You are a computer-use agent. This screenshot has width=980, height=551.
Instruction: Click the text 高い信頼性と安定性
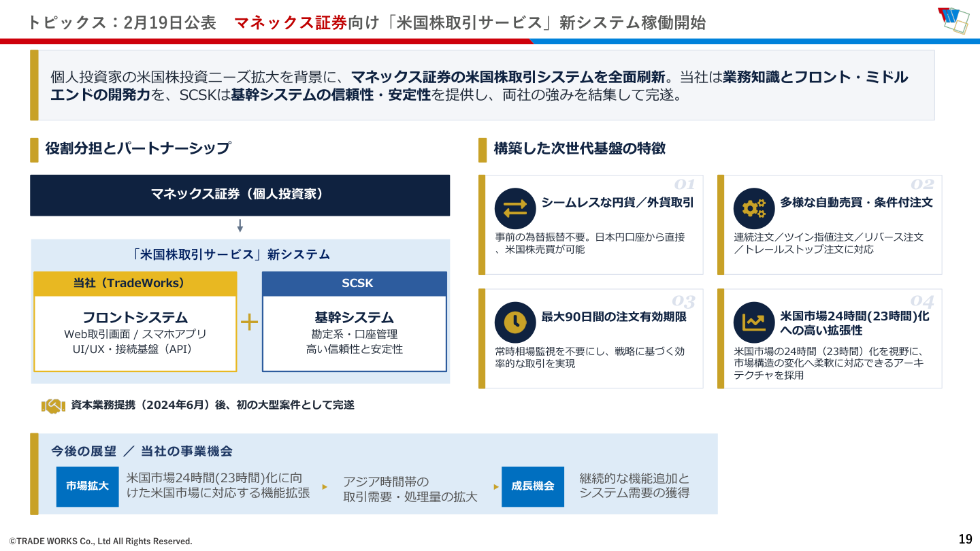[355, 349]
